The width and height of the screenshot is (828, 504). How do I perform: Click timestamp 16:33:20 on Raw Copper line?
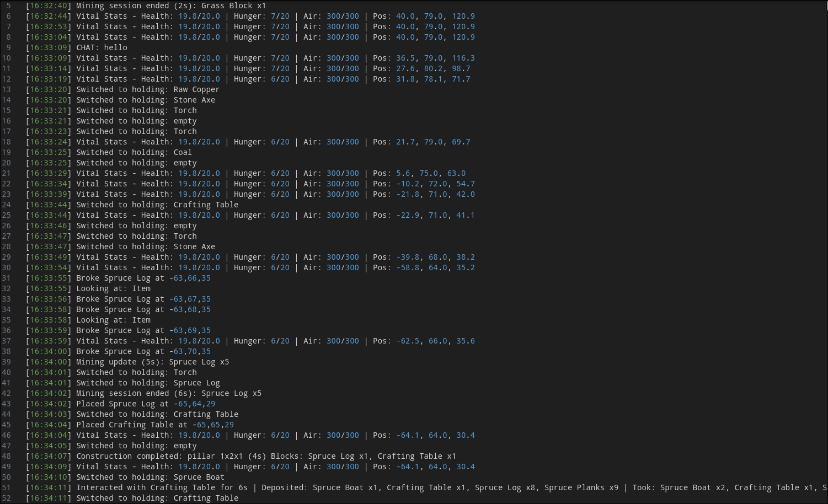(49, 89)
